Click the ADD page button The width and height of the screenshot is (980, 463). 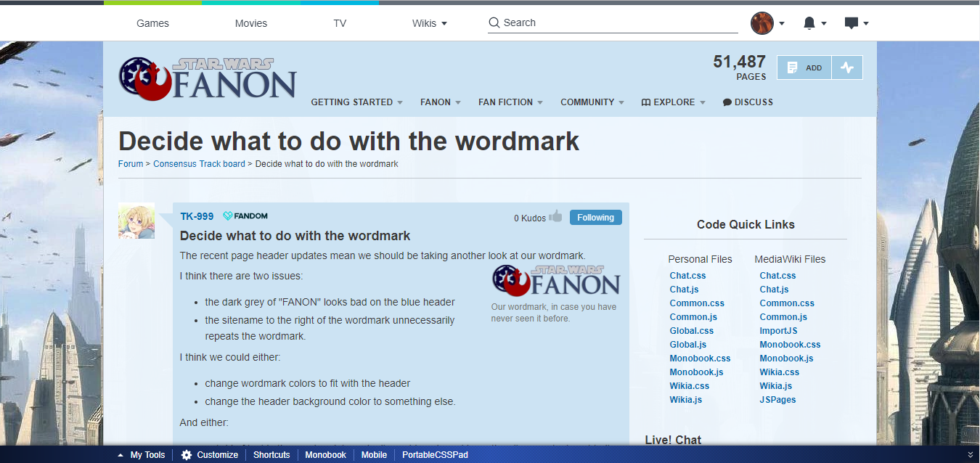(x=804, y=67)
